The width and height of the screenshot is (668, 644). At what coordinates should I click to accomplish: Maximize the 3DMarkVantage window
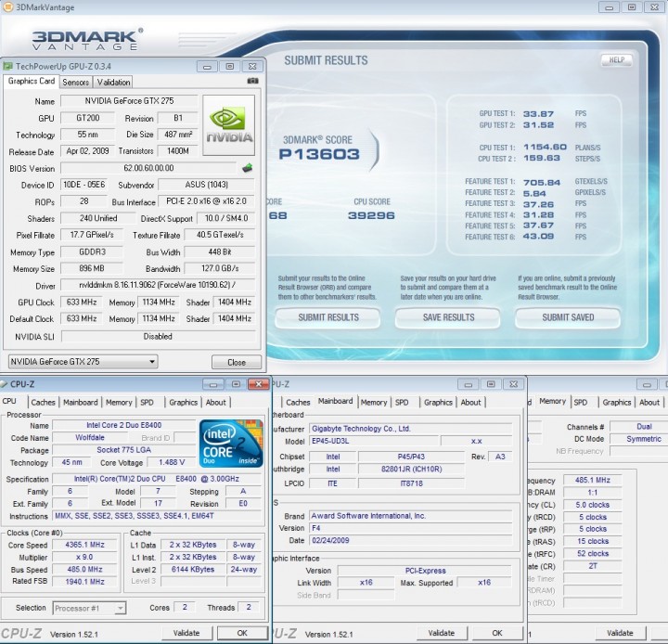click(x=632, y=6)
